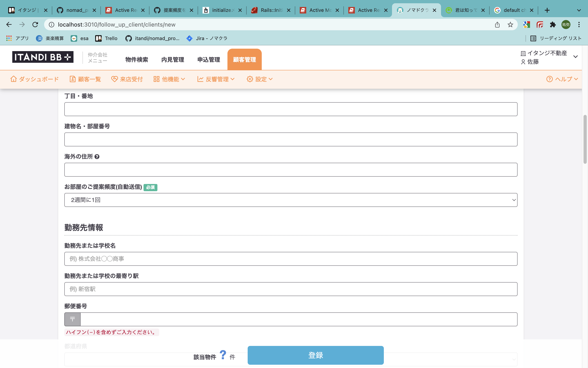Open the Chrome profile avatar 祐弥

tap(566, 25)
